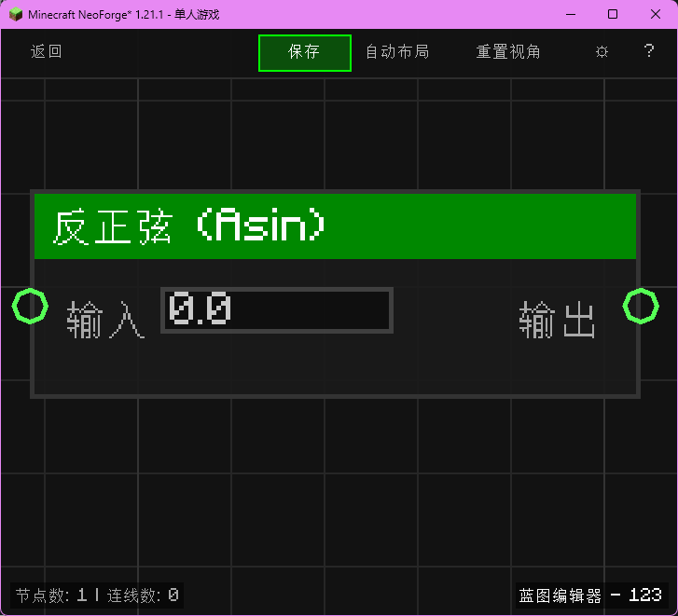Close the Minecraft NeoForge window
This screenshot has width=678, height=616.
point(656,14)
